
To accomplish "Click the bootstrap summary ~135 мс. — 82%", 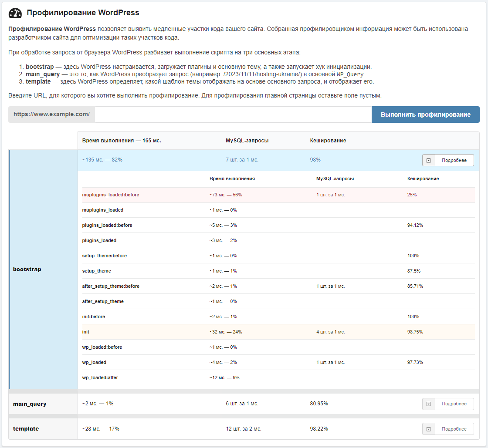I will (102, 160).
